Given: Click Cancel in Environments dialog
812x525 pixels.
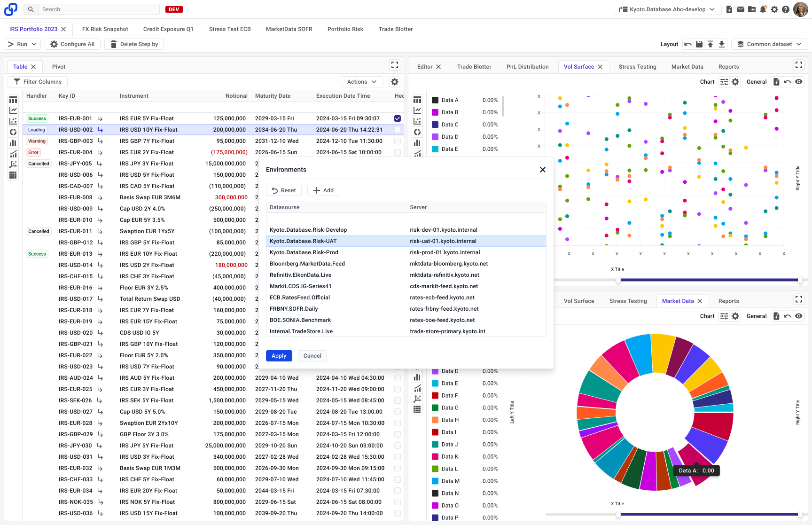Looking at the screenshot, I should click(312, 356).
